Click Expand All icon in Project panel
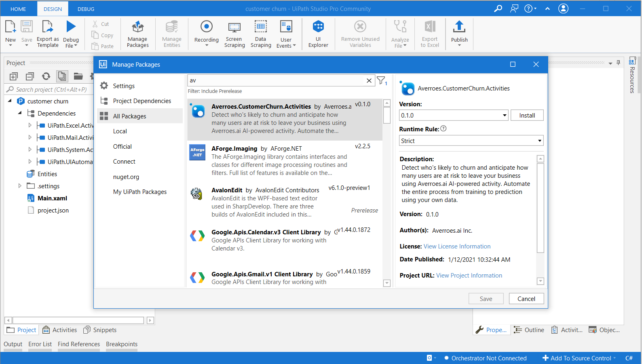642x364 pixels. [13, 76]
